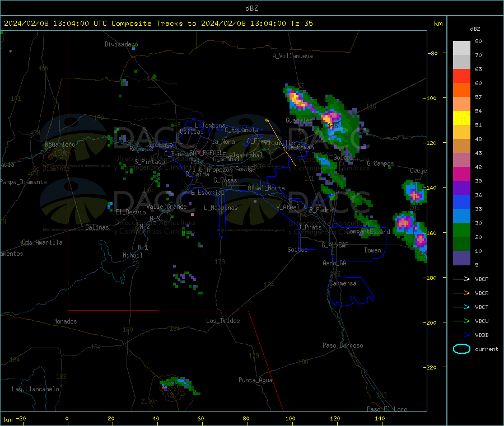Select the 'S_Pintada' place label
The height and width of the screenshot is (426, 504).
click(x=150, y=162)
